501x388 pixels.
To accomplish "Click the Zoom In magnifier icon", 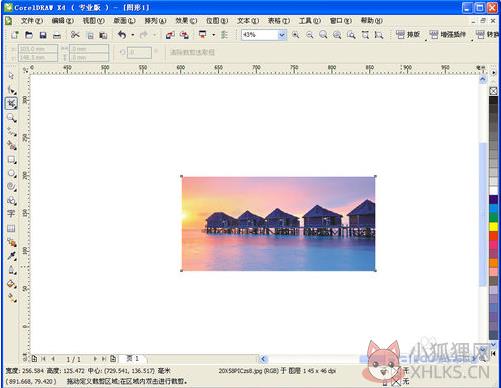I will coord(295,35).
